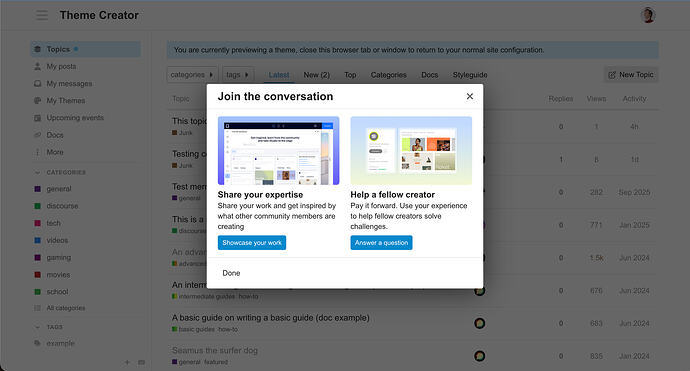Image resolution: width=690 pixels, height=371 pixels.
Task: Open the videos category
Action: pyautogui.click(x=57, y=240)
